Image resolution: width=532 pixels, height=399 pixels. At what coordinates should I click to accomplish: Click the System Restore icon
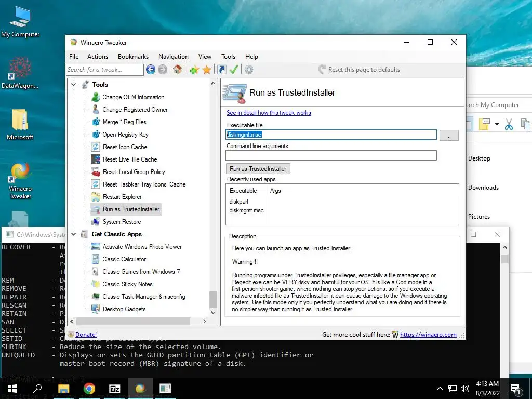pyautogui.click(x=96, y=221)
